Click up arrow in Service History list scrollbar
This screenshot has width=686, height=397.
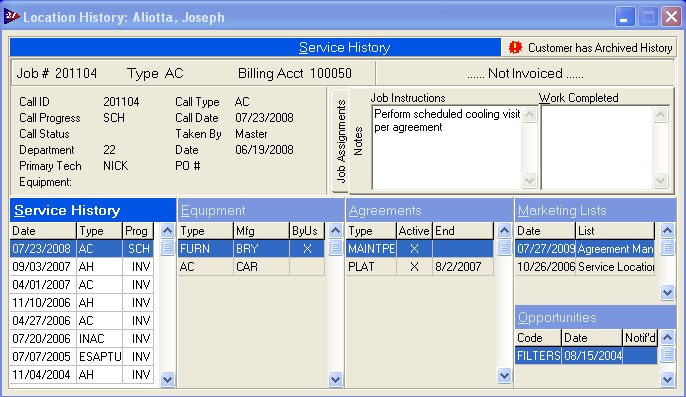(x=167, y=230)
